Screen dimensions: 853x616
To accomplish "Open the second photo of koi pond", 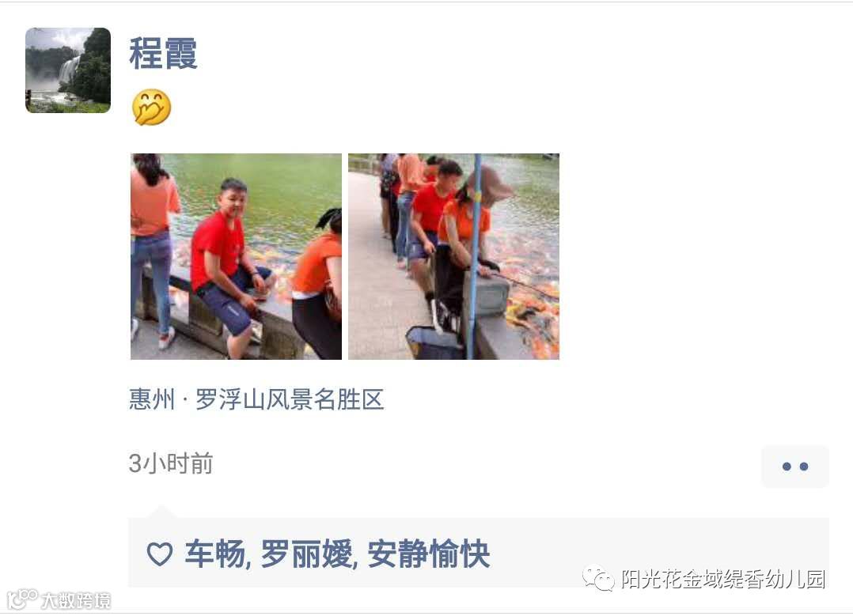I will coord(453,256).
